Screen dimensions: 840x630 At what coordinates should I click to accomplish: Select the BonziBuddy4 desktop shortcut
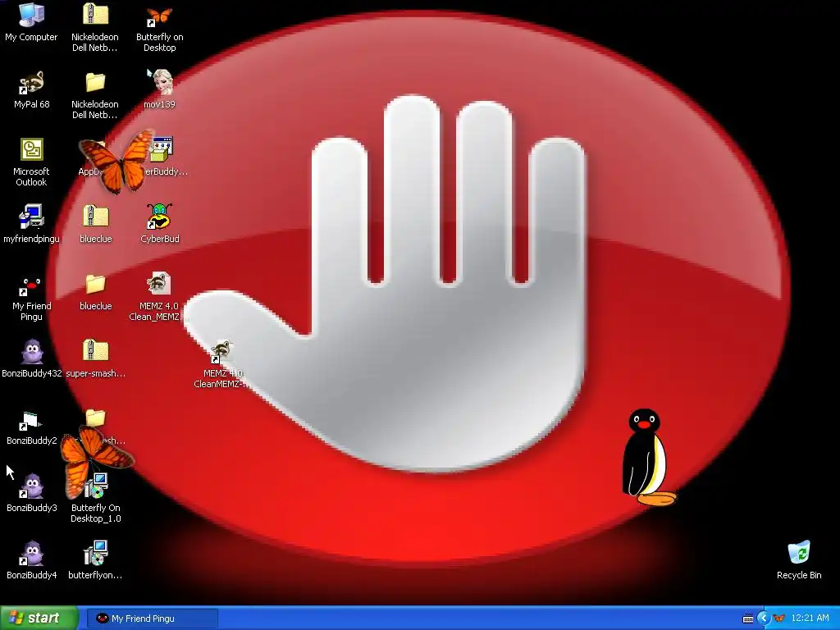pos(31,554)
